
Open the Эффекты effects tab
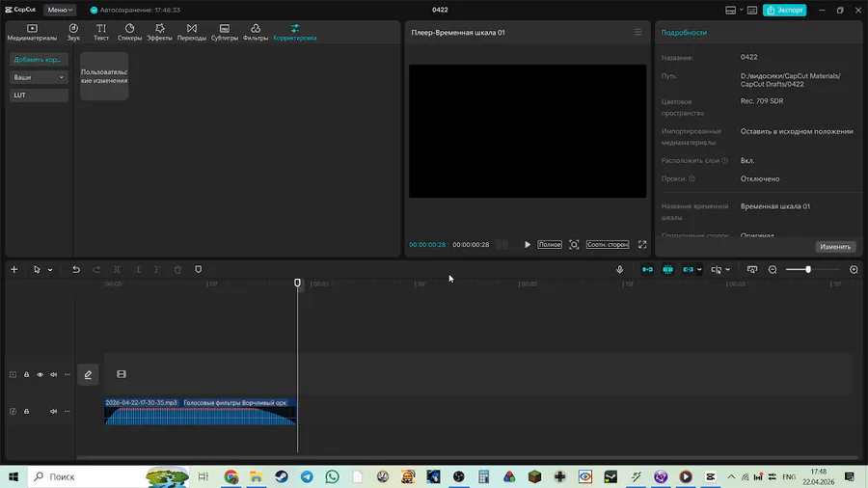pyautogui.click(x=159, y=32)
